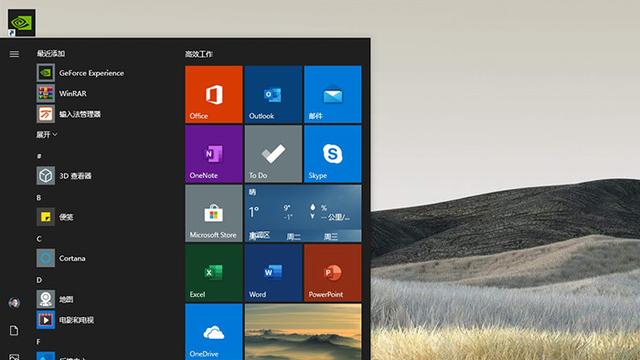The height and width of the screenshot is (360, 640).
Task: Open the 便笺 sticky notes app
Action: click(55, 217)
